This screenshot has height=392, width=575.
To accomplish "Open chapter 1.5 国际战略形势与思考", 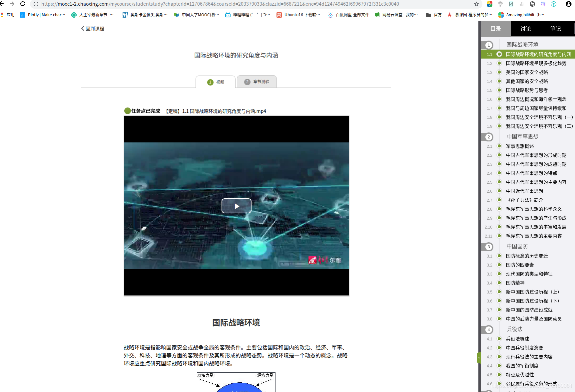I will pos(528,90).
